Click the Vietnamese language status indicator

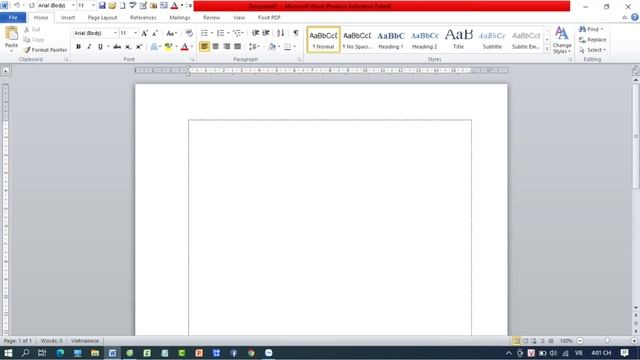(85, 340)
